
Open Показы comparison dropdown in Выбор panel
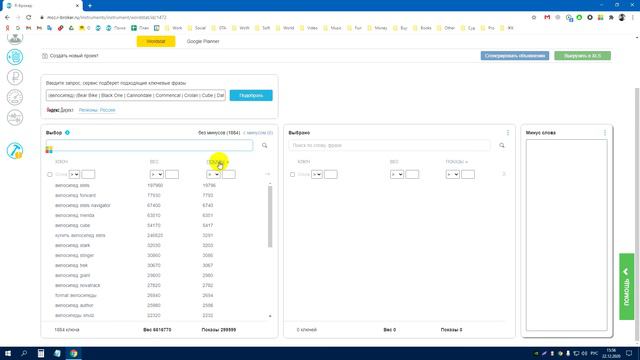[213, 175]
